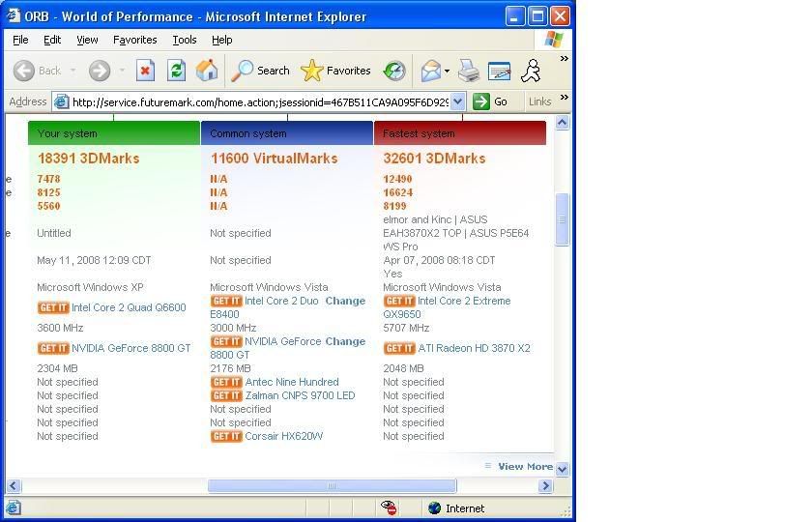
Task: Open the File menu
Action: 20,40
